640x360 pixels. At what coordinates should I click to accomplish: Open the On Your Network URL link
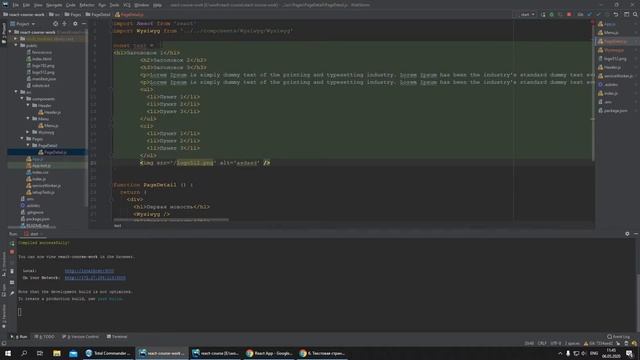click(95, 278)
